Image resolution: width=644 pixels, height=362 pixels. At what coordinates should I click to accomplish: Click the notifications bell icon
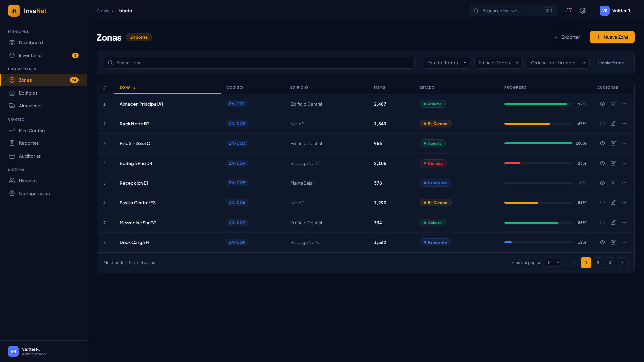[569, 11]
